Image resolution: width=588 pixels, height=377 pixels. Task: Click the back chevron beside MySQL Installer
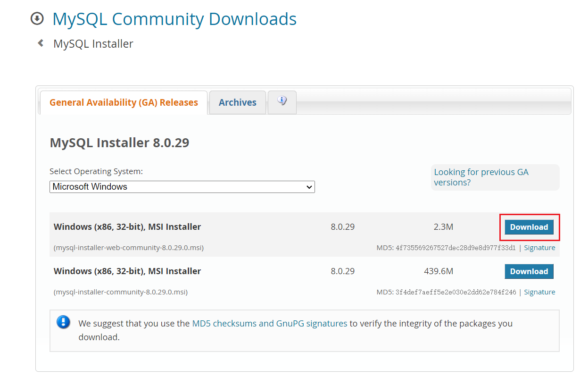click(x=41, y=43)
